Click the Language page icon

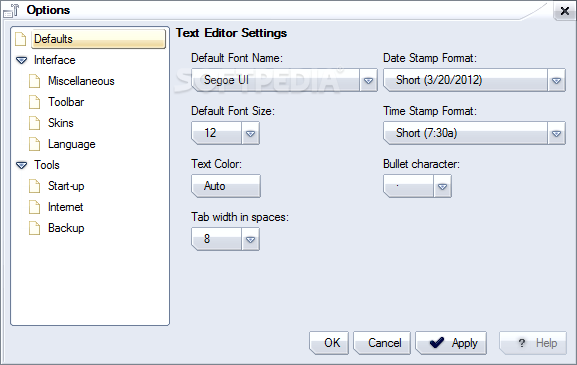tap(35, 144)
